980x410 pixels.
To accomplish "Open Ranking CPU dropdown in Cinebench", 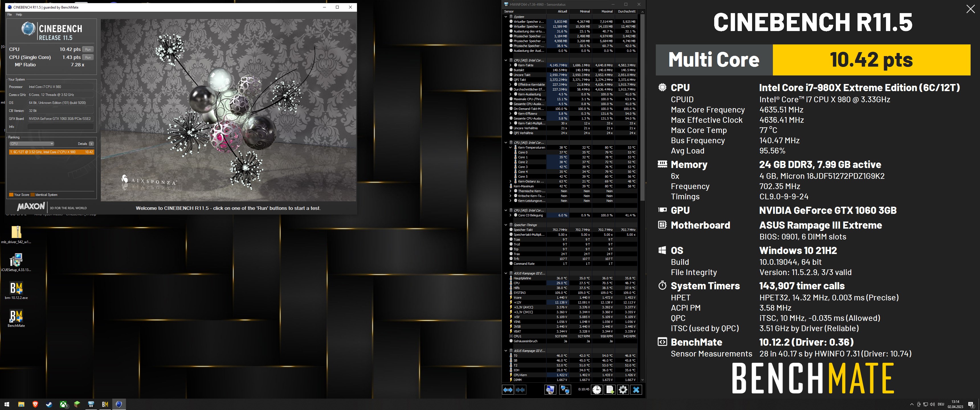I will (x=32, y=144).
